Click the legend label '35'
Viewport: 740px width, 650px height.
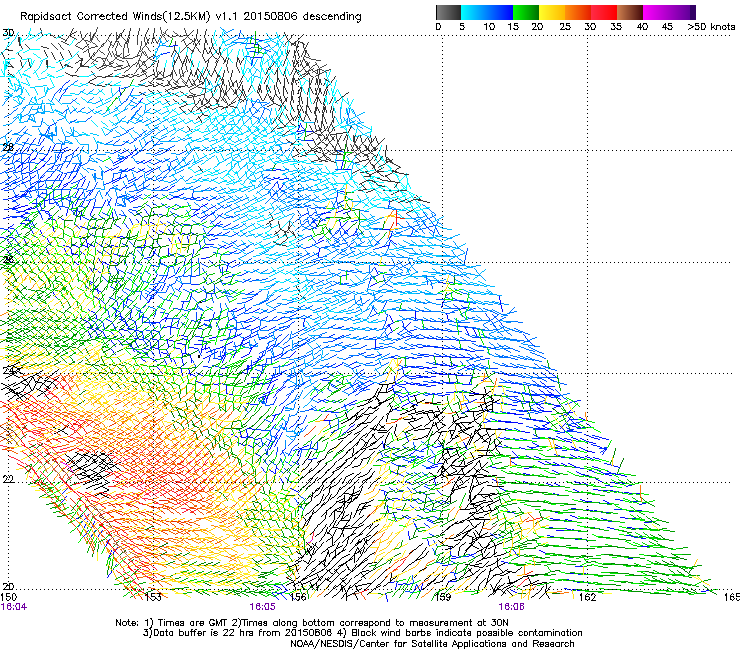pos(616,27)
